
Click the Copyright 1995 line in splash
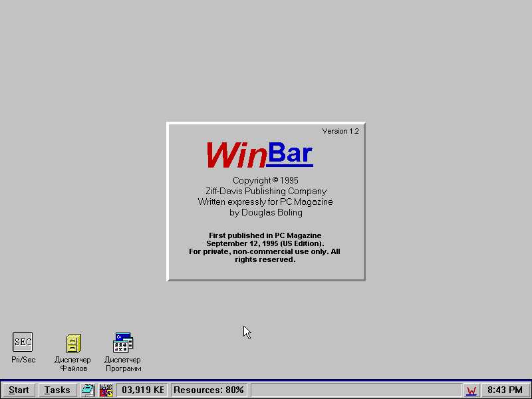(265, 180)
